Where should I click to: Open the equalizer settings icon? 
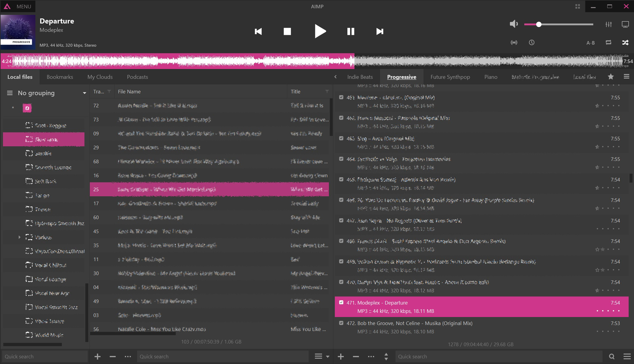608,24
